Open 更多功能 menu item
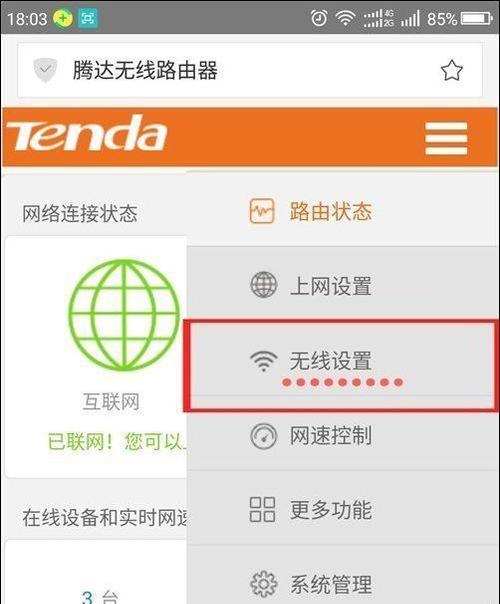This screenshot has height=604, width=500. [x=343, y=509]
